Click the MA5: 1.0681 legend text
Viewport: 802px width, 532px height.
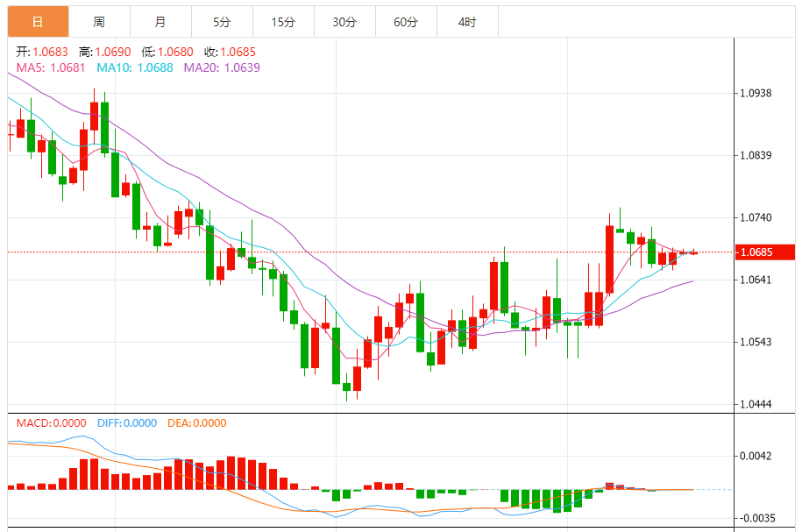pyautogui.click(x=51, y=67)
